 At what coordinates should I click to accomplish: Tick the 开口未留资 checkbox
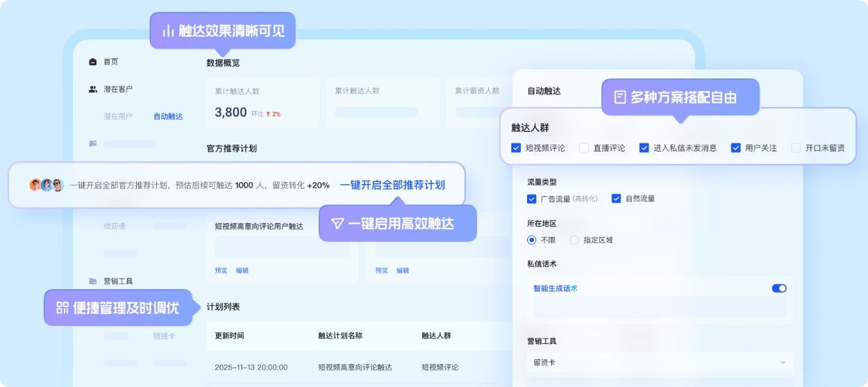click(x=796, y=148)
